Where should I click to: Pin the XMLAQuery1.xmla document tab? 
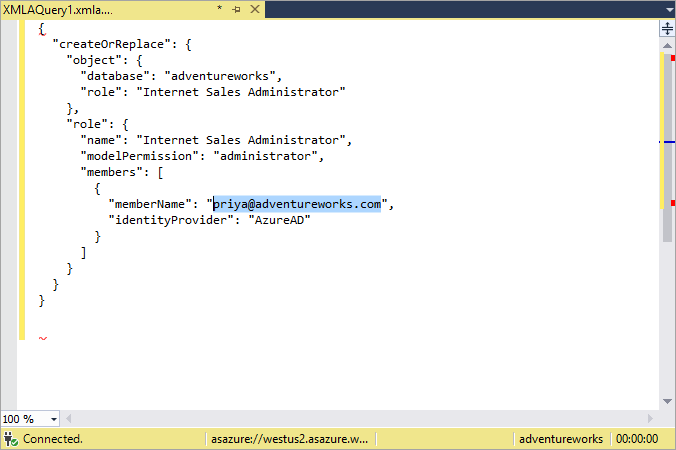point(236,9)
